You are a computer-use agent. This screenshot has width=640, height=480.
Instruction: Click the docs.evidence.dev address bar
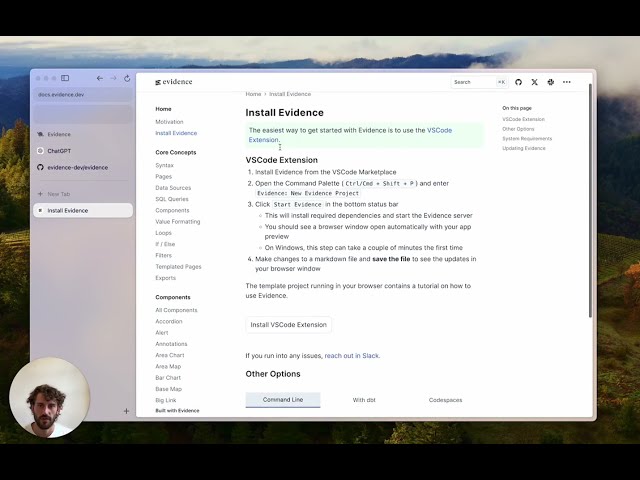point(83,94)
